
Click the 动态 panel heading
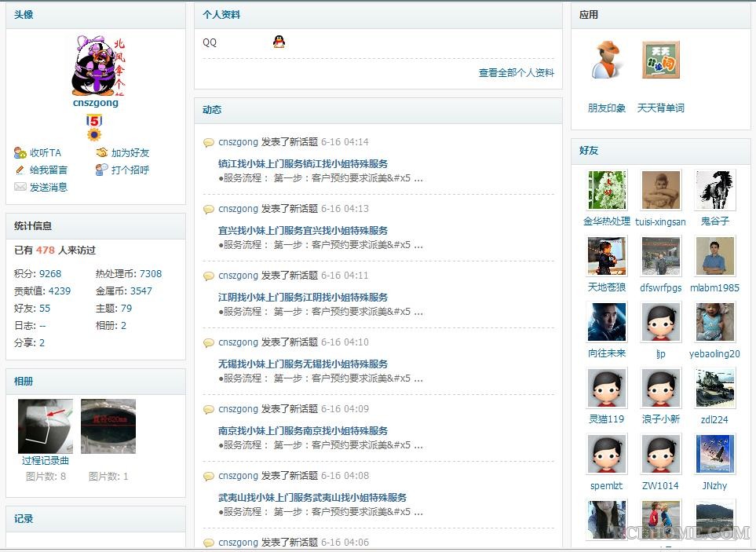click(x=212, y=109)
